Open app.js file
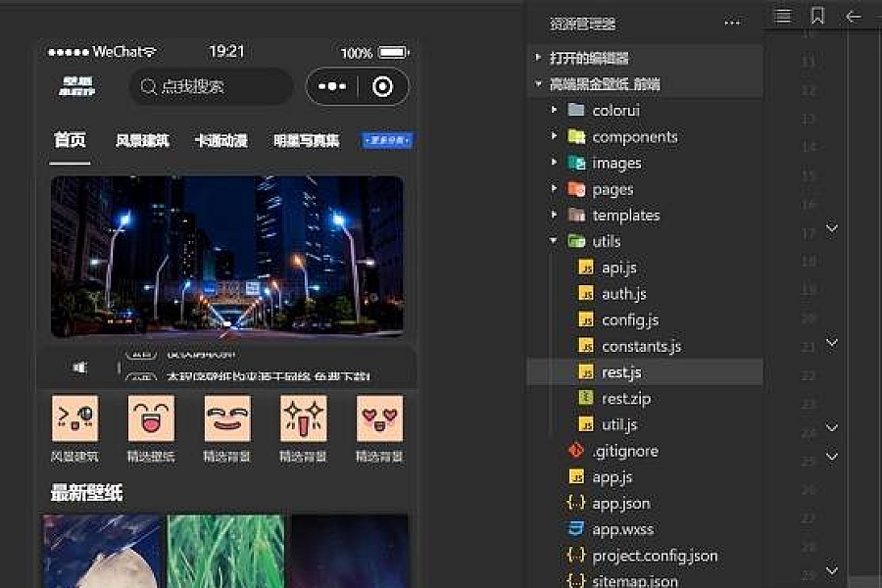 click(612, 476)
